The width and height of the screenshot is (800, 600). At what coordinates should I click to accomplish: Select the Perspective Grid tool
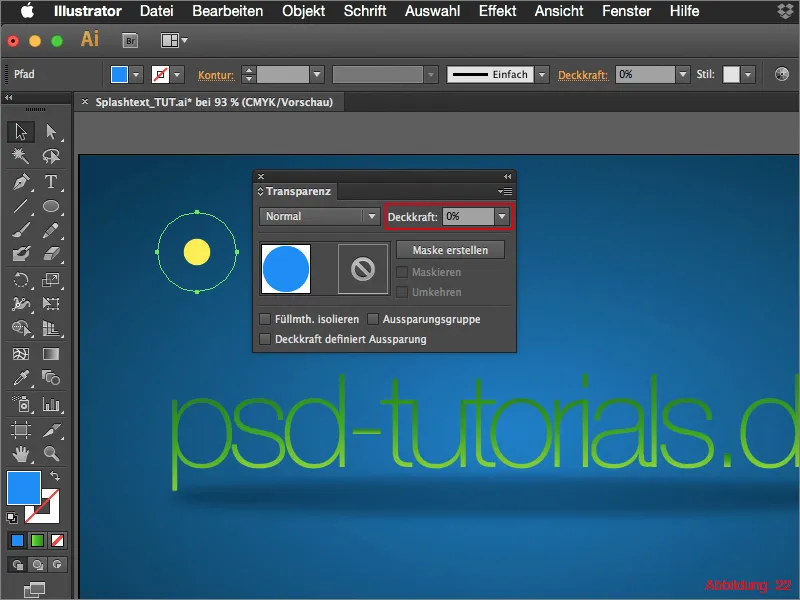(51, 328)
